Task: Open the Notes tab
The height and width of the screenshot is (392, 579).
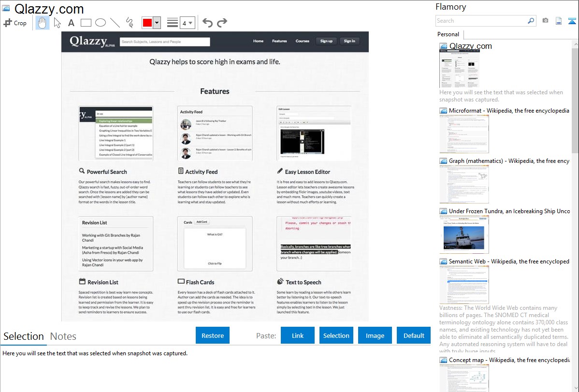Action: 63,336
